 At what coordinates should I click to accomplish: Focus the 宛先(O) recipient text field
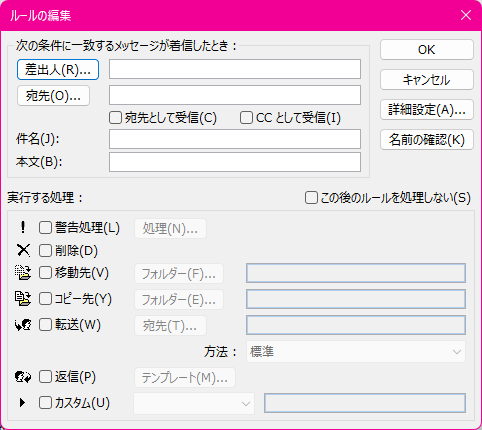click(235, 95)
